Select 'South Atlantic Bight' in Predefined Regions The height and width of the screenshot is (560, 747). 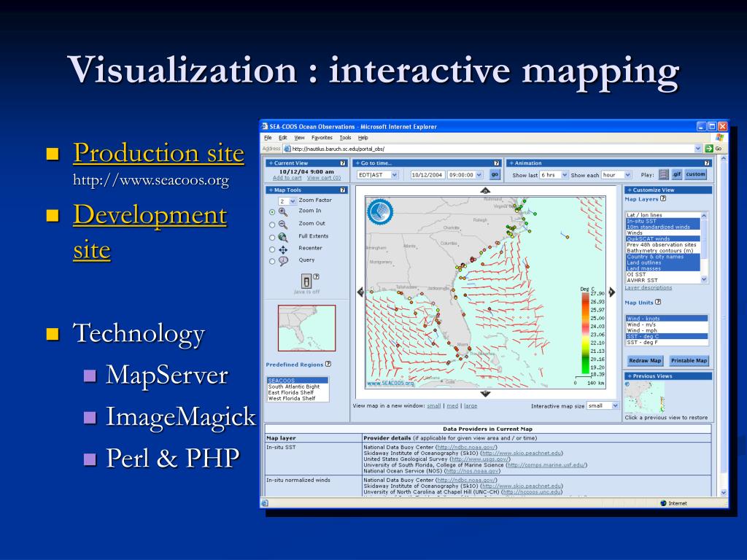pyautogui.click(x=294, y=386)
